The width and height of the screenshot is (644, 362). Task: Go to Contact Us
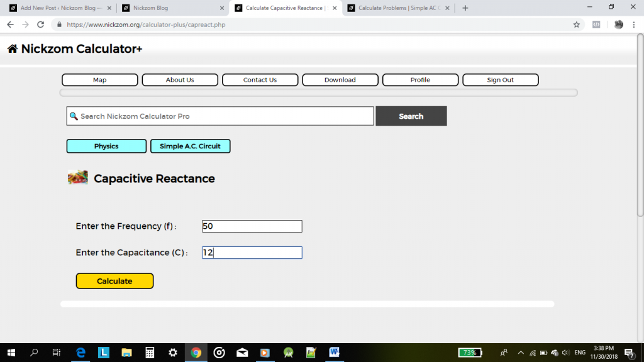tap(260, 80)
